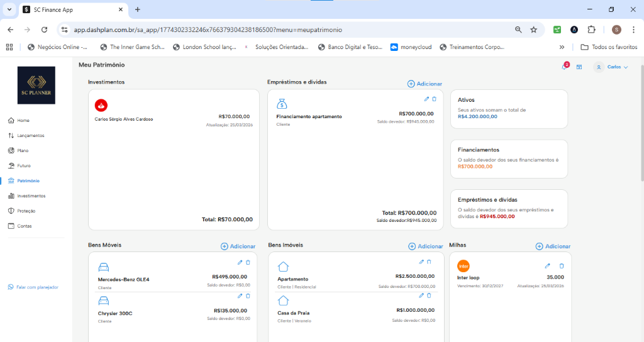The height and width of the screenshot is (342, 644).
Task: Show more bookmarks chevron
Action: coord(562,47)
